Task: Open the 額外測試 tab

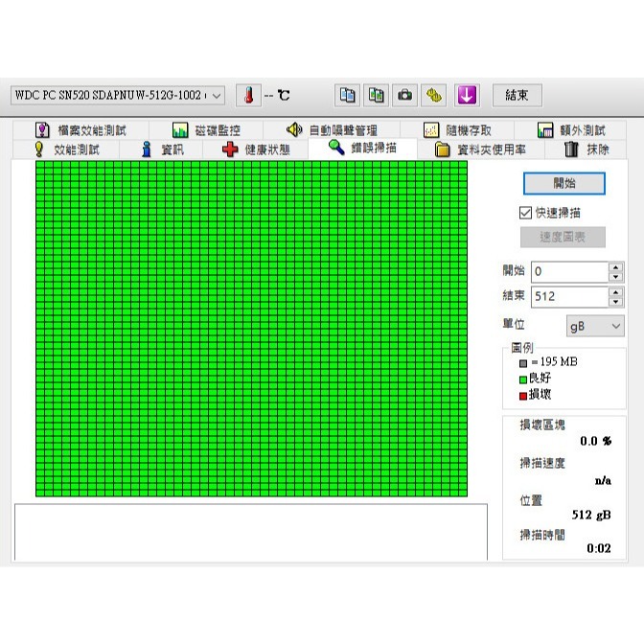Action: click(570, 130)
